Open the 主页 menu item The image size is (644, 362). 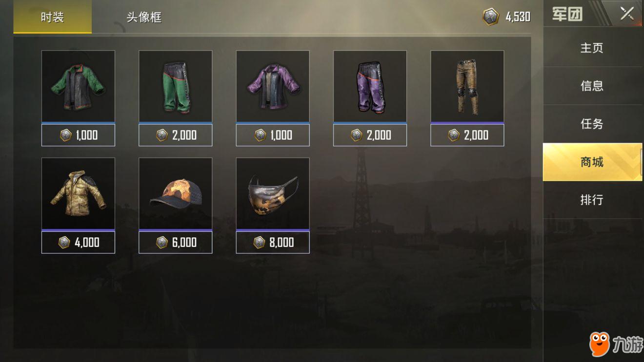click(x=592, y=48)
